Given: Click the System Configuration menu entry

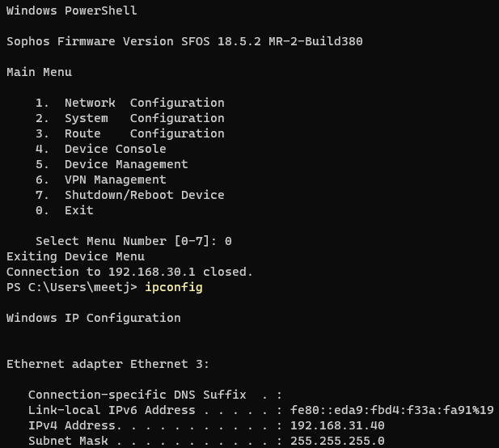Looking at the screenshot, I should [x=130, y=118].
